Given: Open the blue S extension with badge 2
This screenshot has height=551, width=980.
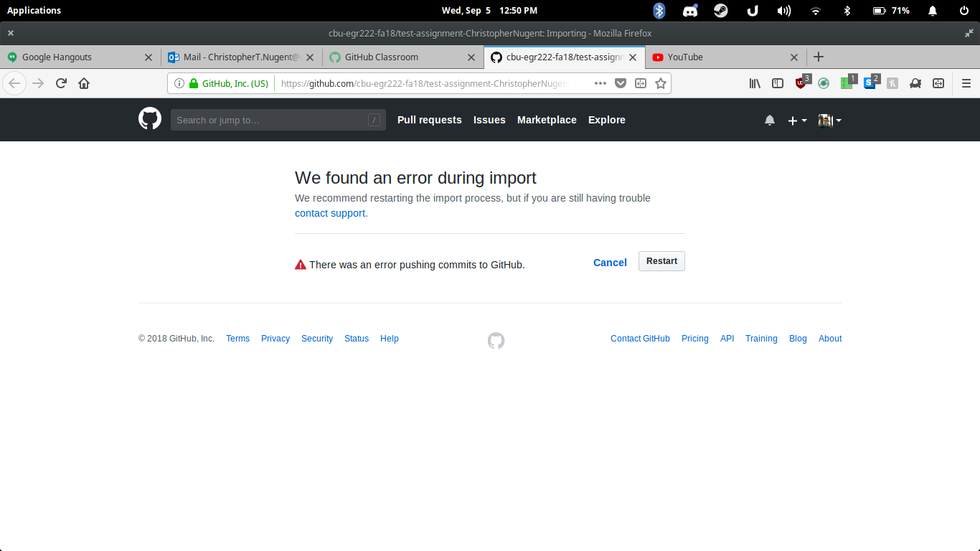Looking at the screenshot, I should (871, 82).
